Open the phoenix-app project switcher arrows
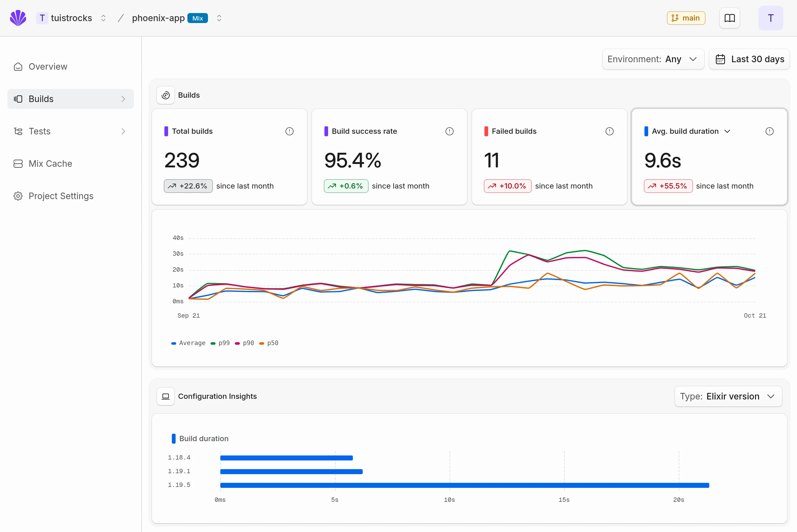The height and width of the screenshot is (532, 797). pyautogui.click(x=219, y=18)
